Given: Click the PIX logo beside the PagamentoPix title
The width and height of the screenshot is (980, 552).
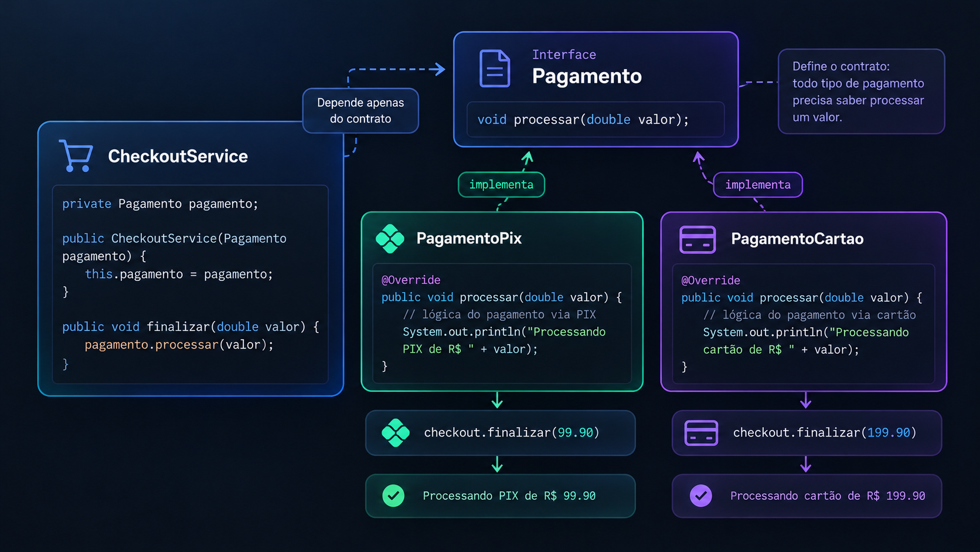Looking at the screenshot, I should click(x=390, y=239).
